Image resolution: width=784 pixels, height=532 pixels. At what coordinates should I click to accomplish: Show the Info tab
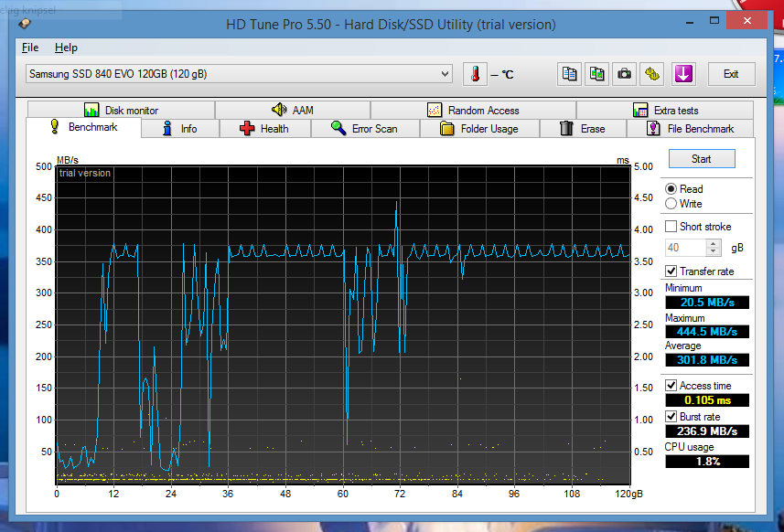180,128
